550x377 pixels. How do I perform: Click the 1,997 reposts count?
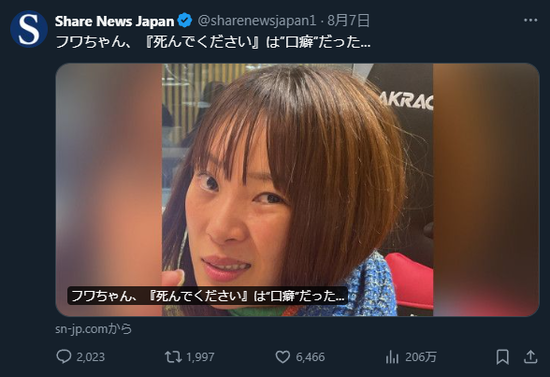tap(200, 357)
